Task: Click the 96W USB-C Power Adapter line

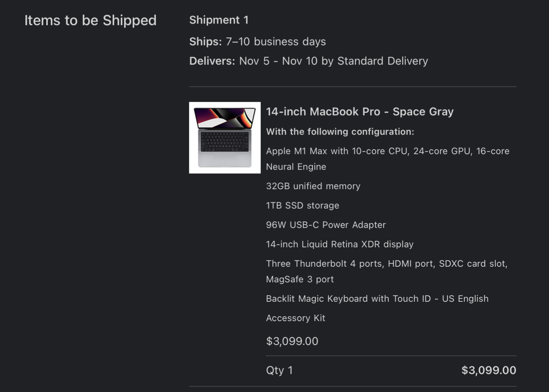Action: click(325, 225)
